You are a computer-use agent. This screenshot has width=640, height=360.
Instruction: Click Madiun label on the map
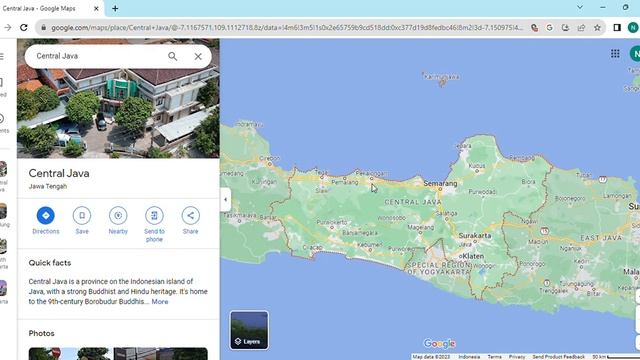(538, 241)
